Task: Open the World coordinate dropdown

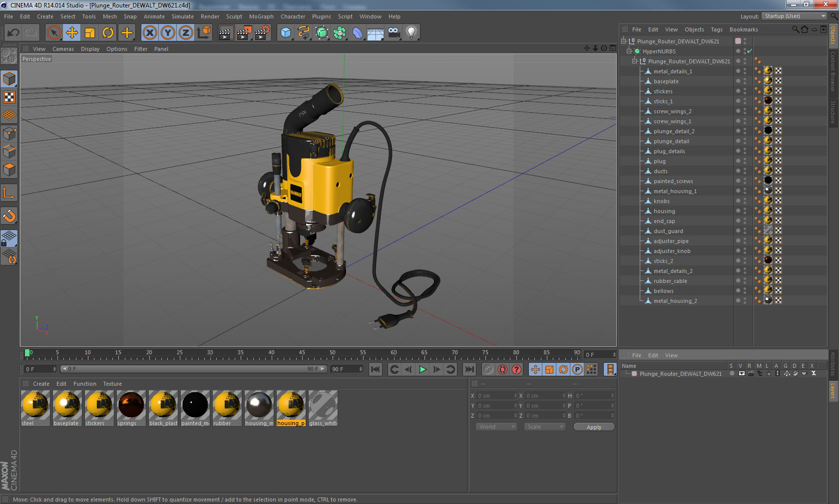Action: [x=496, y=427]
